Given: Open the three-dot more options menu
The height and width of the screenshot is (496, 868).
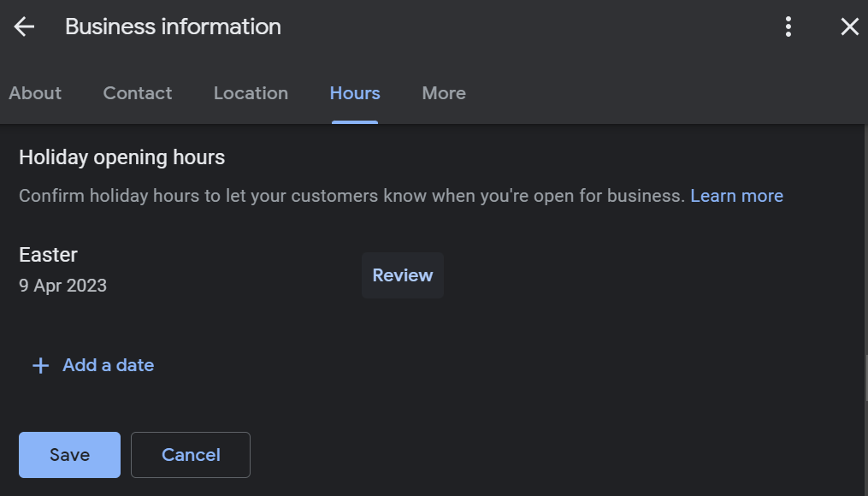Looking at the screenshot, I should 788,27.
